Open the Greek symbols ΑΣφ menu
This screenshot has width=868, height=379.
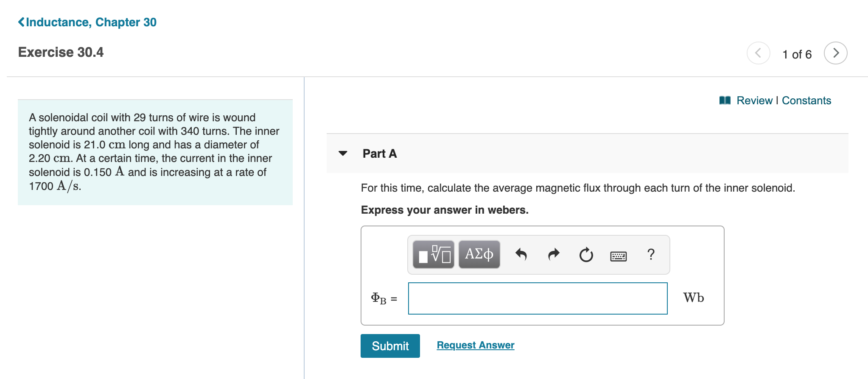(479, 254)
